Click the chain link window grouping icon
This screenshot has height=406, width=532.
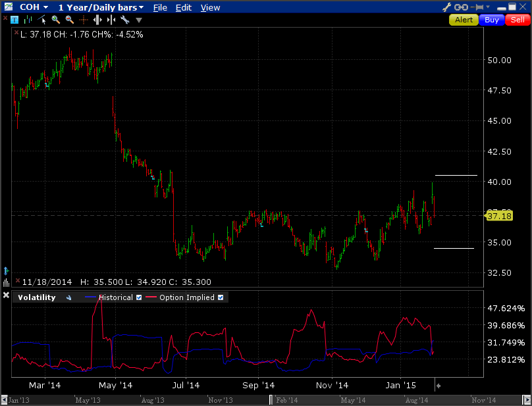coord(461,7)
